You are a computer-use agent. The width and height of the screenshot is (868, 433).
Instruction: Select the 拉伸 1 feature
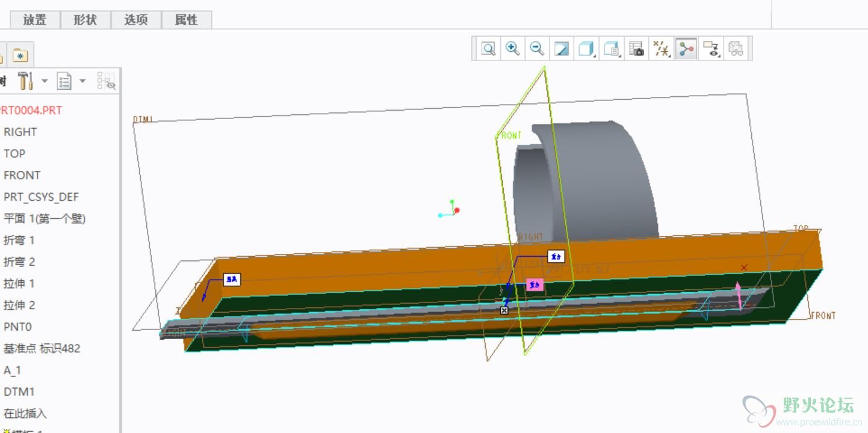19,283
